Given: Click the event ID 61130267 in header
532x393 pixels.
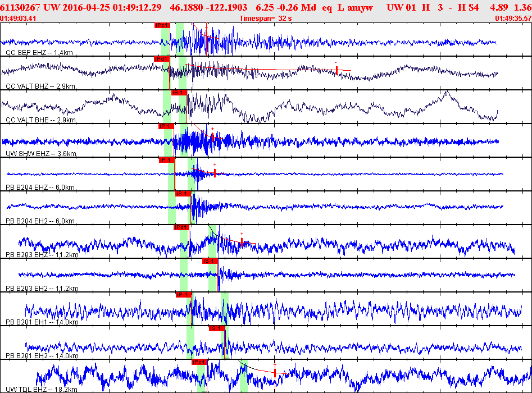Looking at the screenshot, I should click(20, 7).
